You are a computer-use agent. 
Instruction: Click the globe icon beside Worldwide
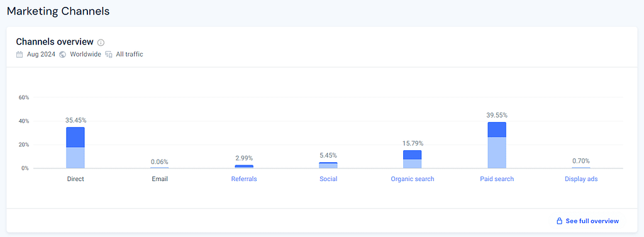62,54
